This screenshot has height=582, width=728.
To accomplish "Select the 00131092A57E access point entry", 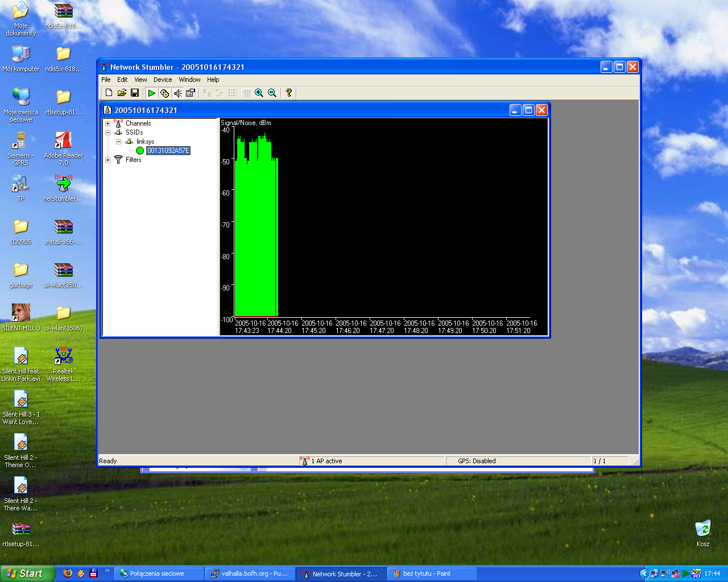I will [x=168, y=151].
